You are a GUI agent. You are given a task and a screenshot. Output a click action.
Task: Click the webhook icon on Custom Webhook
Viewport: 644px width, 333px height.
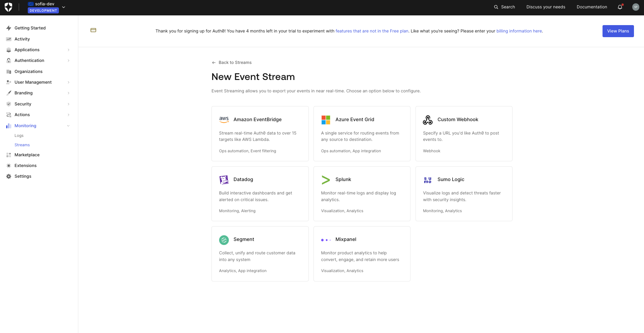coord(428,120)
